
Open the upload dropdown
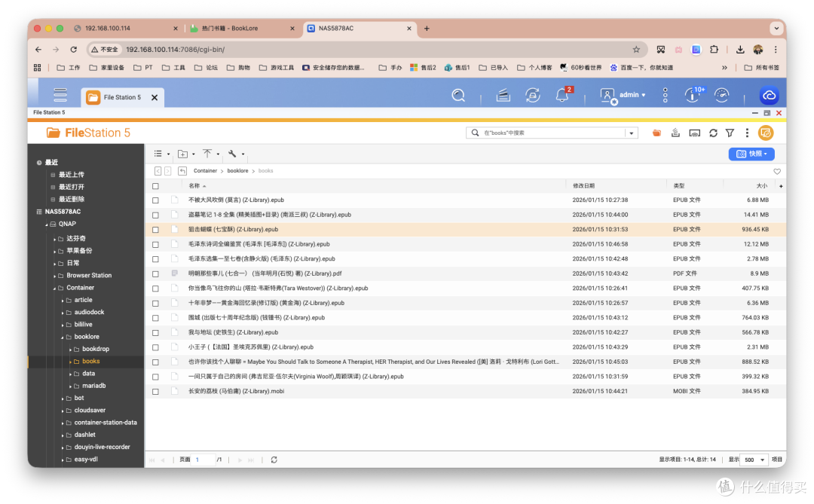tap(211, 154)
